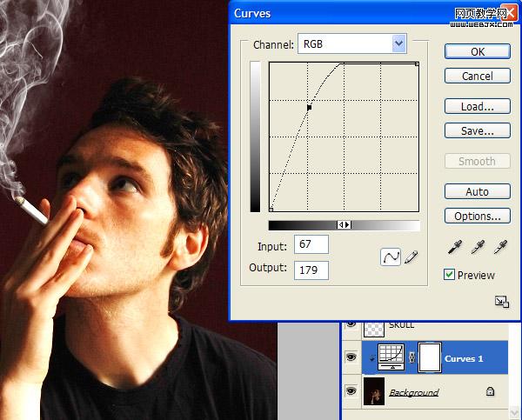Click the layers panel scroll down arrow
Viewport: 522px width, 420px height.
[x=514, y=413]
